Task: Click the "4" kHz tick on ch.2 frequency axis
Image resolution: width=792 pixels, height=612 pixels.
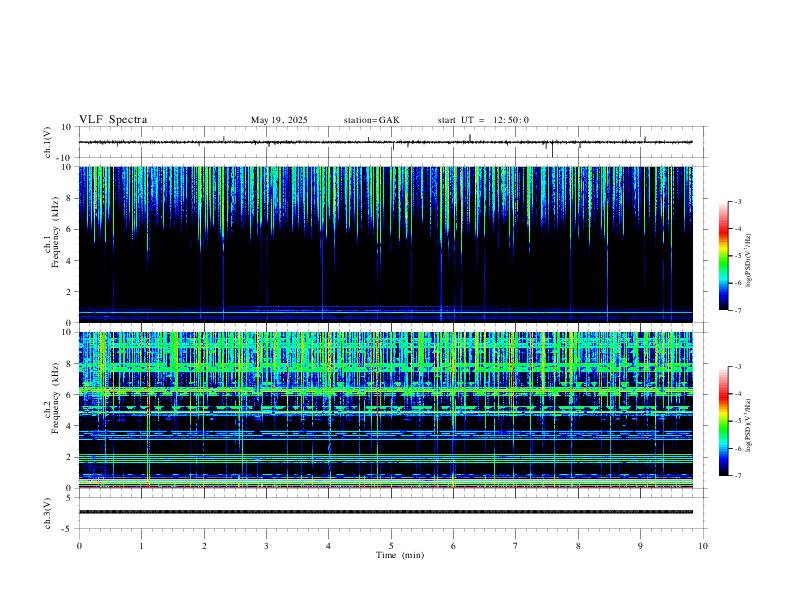Action: [69, 426]
